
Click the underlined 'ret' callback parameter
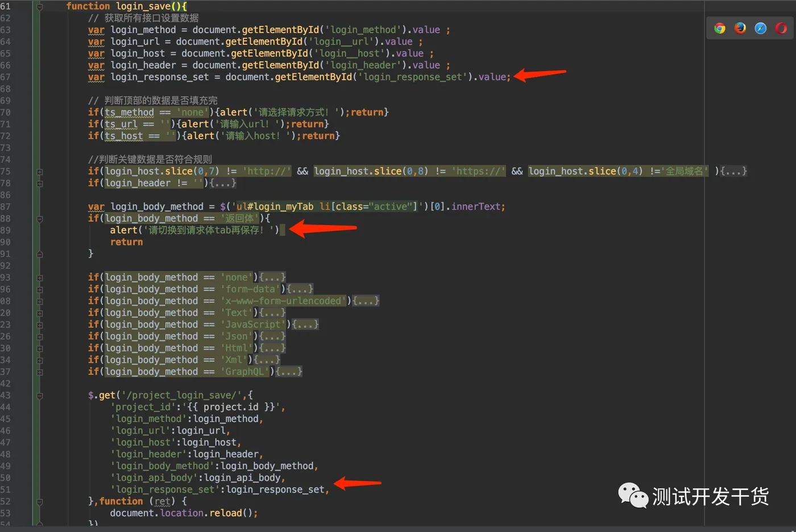pyautogui.click(x=163, y=501)
